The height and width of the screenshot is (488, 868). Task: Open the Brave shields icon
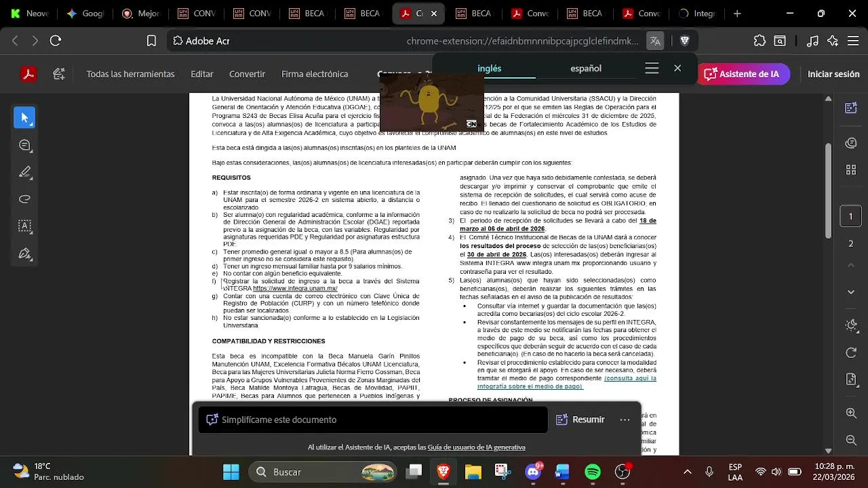click(685, 41)
